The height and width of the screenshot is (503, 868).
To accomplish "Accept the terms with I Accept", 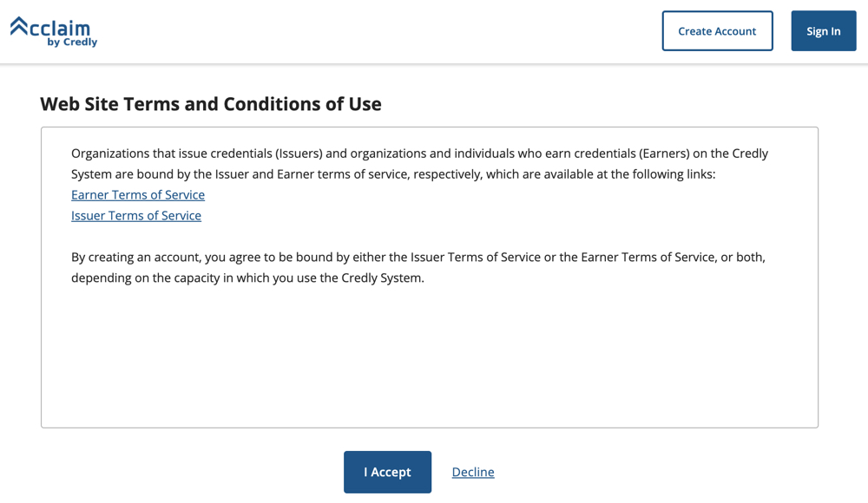I will pos(387,472).
